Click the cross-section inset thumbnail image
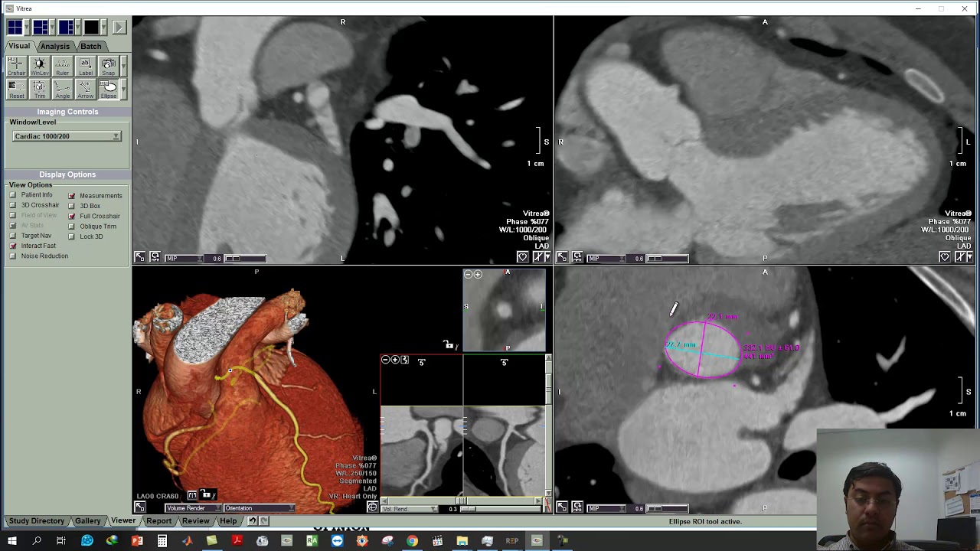The image size is (980, 551). tap(504, 310)
